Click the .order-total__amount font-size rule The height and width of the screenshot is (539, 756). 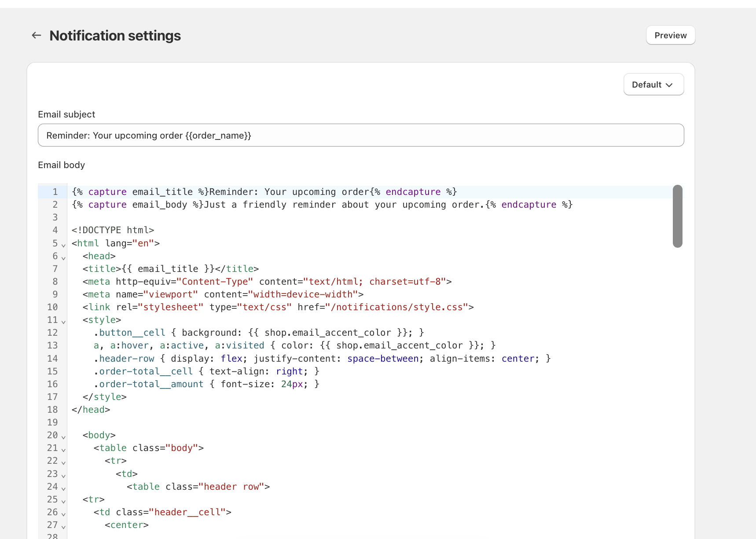206,384
